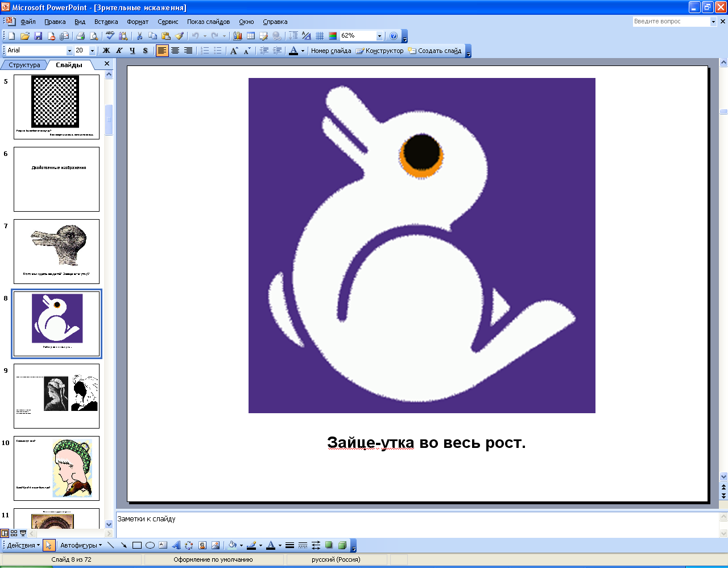Switch to the Структура tab

tap(24, 65)
